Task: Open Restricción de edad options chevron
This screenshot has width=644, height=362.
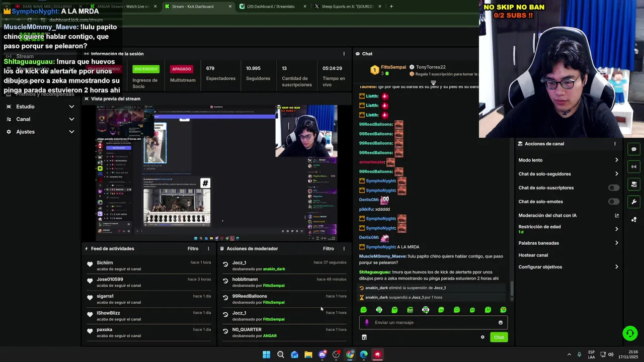Action: point(617,229)
